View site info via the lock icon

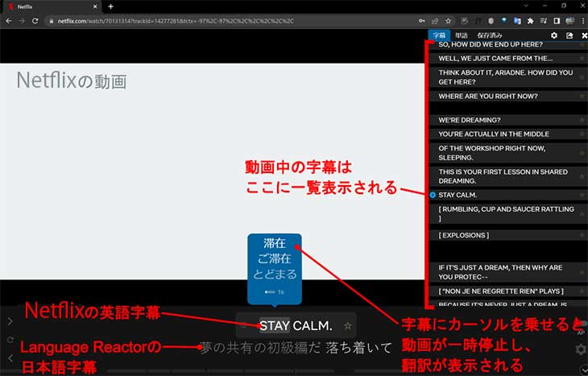pos(52,22)
